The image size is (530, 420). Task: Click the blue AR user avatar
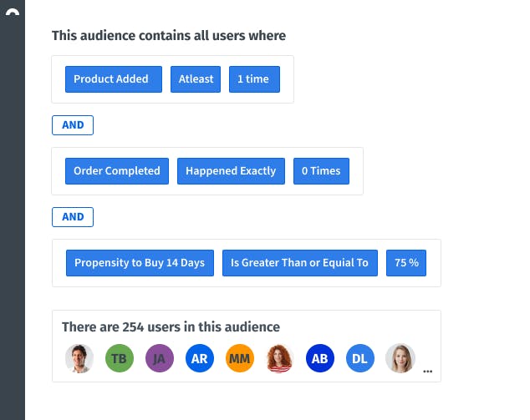coord(200,359)
